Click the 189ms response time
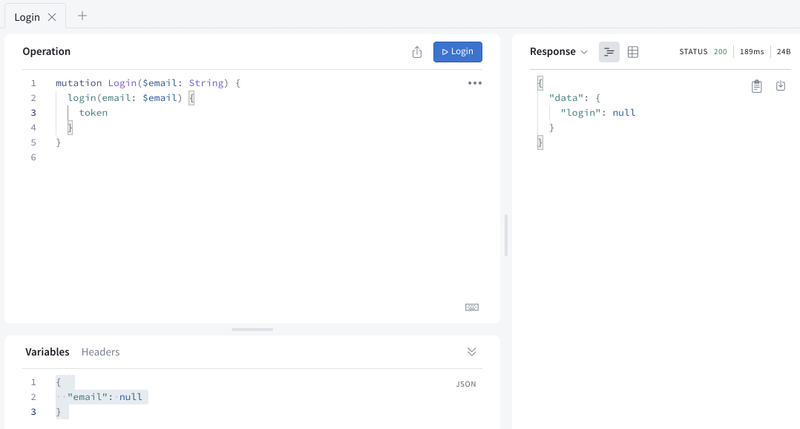Viewport: 800px width, 429px height. click(752, 52)
